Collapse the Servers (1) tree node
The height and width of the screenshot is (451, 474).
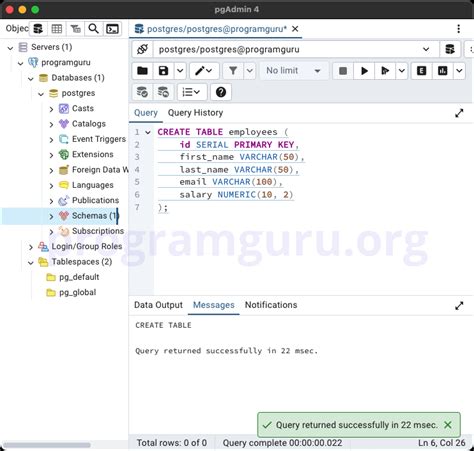click(10, 48)
